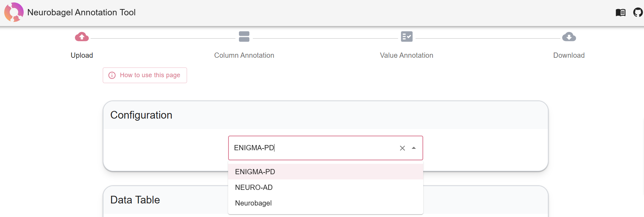Select NEURO-AD from the dropdown list
The image size is (644, 217).
[x=326, y=187]
